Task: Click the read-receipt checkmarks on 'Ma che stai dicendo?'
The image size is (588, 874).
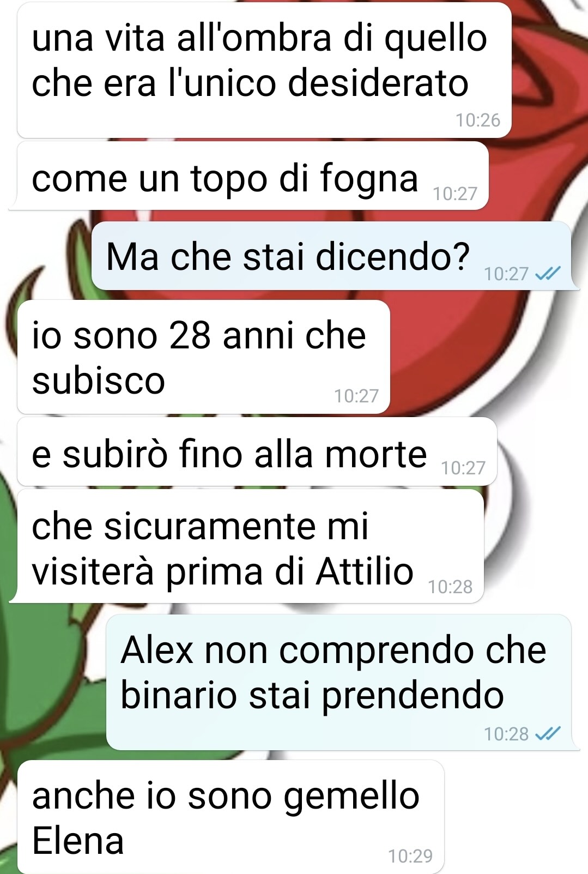Action: (548, 274)
